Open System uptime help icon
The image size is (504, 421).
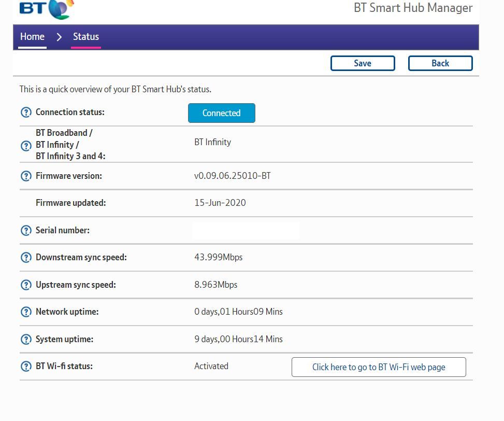point(26,340)
